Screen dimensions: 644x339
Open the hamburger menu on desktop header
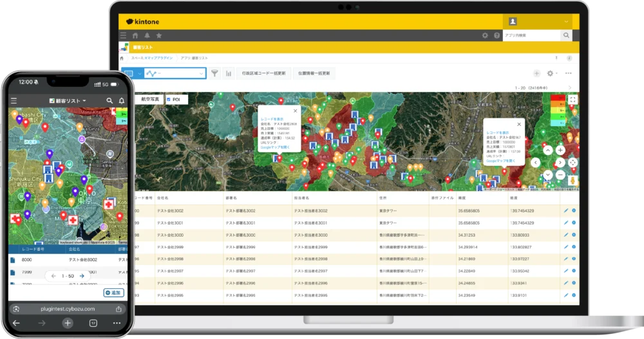(x=123, y=35)
